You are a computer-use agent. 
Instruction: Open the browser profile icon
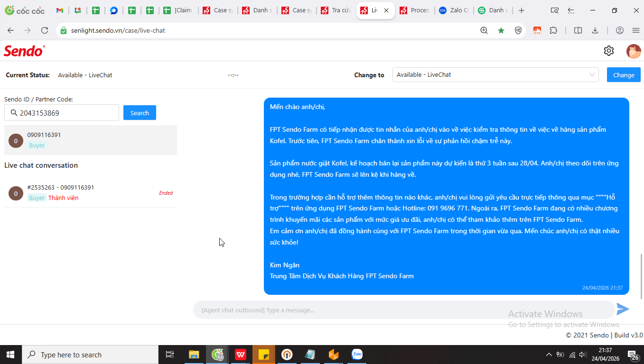620,30
